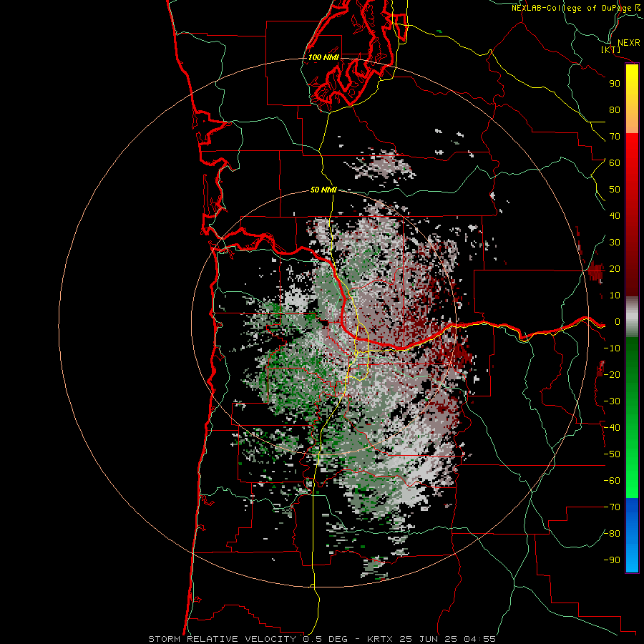The width and height of the screenshot is (644, 644).
Task: Click the positive "10" scale value
Action: 615,296
